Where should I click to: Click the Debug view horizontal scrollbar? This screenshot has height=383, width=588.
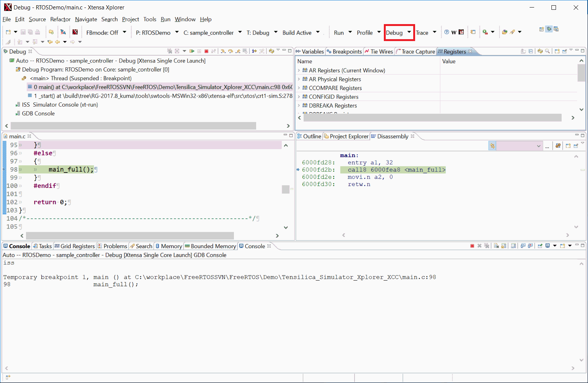coord(133,126)
